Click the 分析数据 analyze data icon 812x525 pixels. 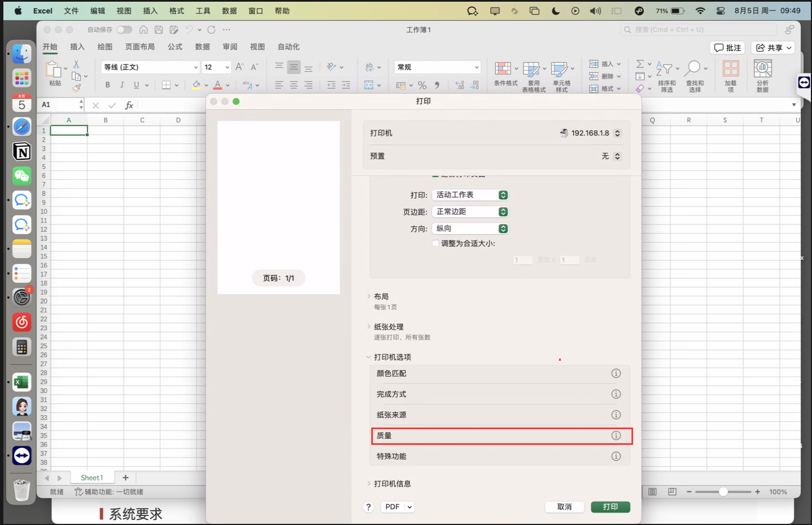coord(762,69)
